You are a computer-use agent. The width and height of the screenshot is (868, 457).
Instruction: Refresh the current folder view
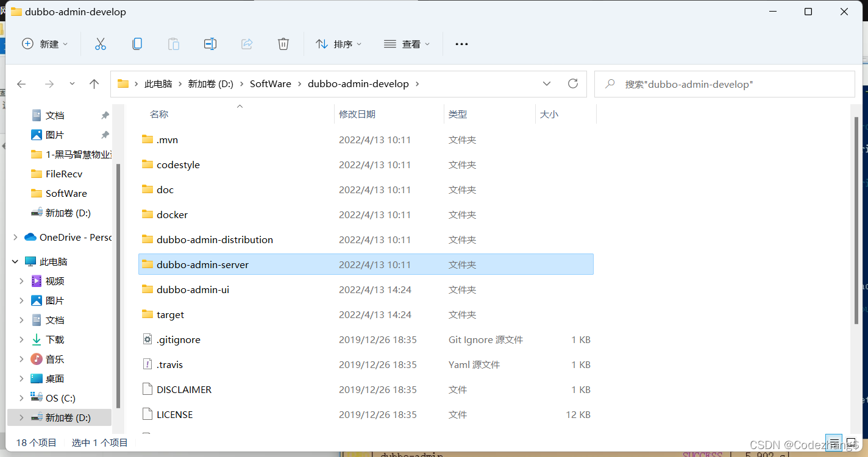572,83
